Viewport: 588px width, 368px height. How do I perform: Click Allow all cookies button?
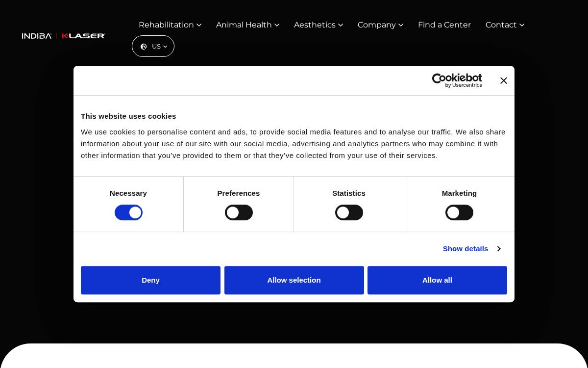pyautogui.click(x=437, y=280)
